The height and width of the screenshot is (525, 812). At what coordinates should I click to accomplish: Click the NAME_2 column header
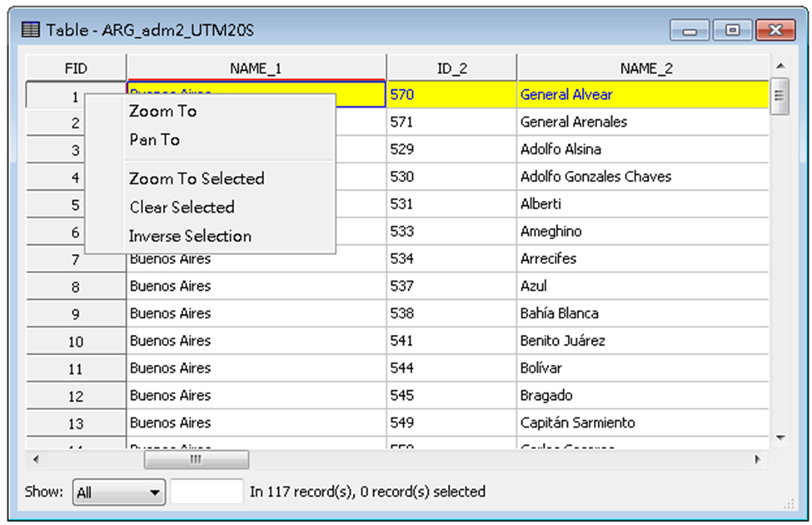tap(642, 68)
